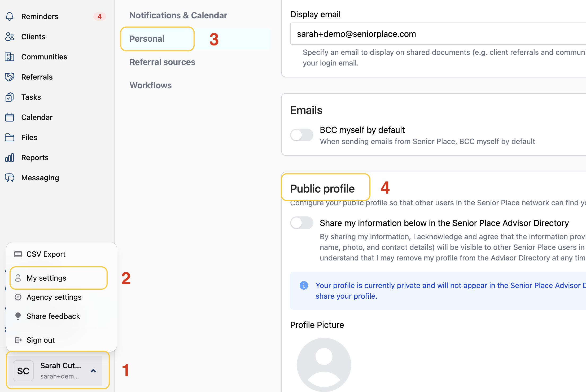Select My settings menu item
This screenshot has height=392, width=586.
46,278
